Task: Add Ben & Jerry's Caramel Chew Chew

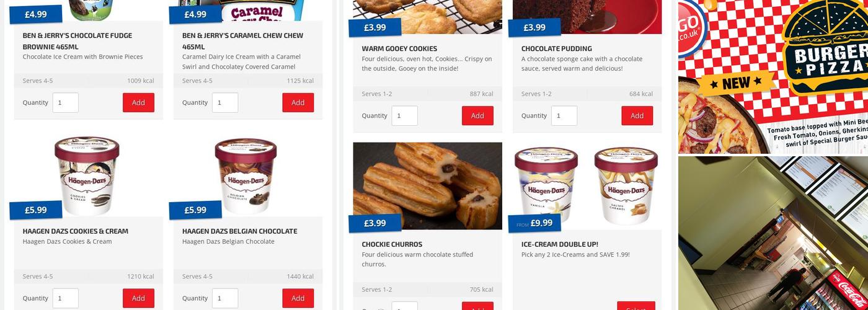Action: click(298, 103)
